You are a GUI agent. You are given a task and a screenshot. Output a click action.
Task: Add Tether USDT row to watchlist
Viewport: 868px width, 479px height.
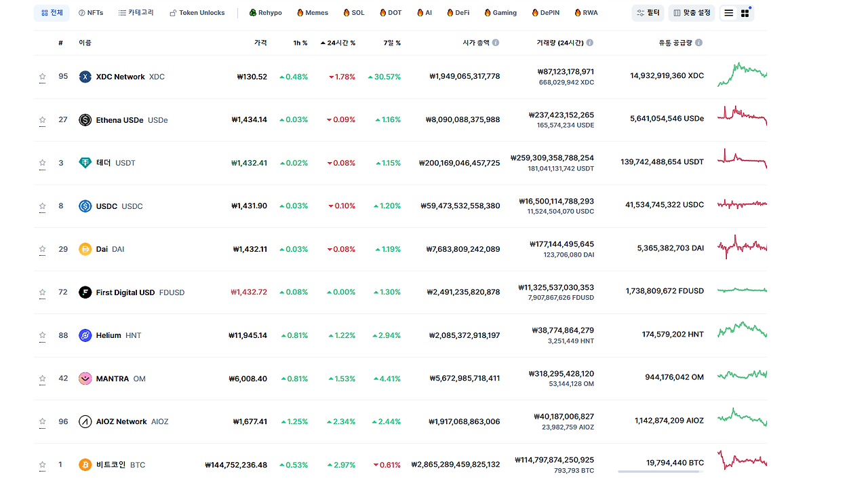tap(43, 163)
